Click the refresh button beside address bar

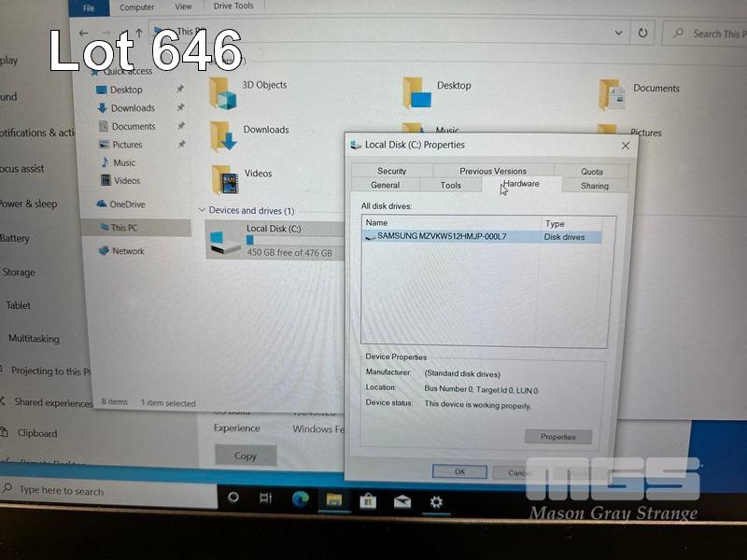[x=642, y=33]
